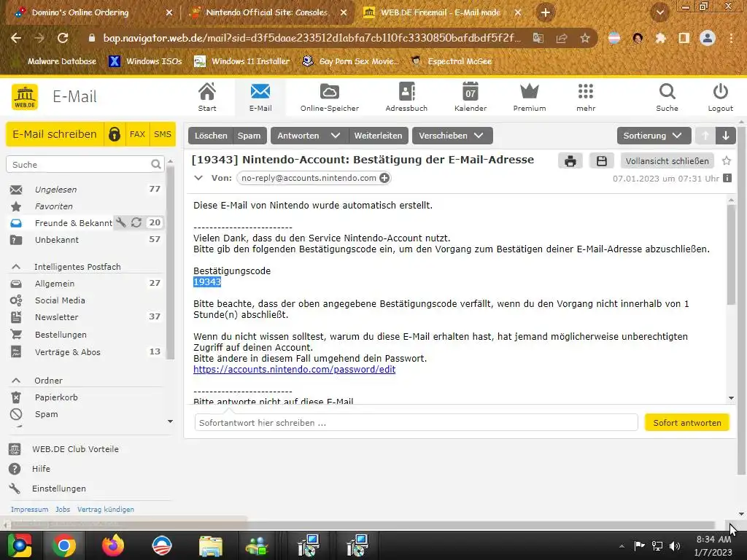This screenshot has height=560, width=747.
Task: Open Online-Speicher cloud storage
Action: [329, 97]
